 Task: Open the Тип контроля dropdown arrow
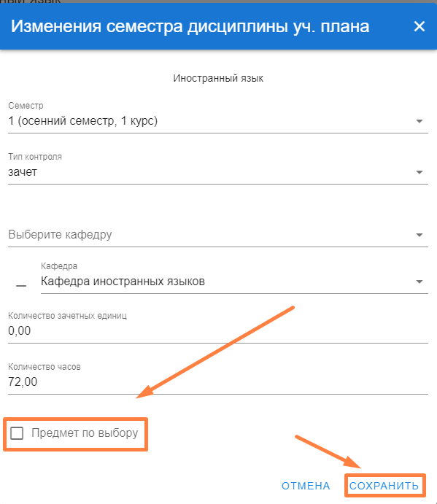pos(419,172)
